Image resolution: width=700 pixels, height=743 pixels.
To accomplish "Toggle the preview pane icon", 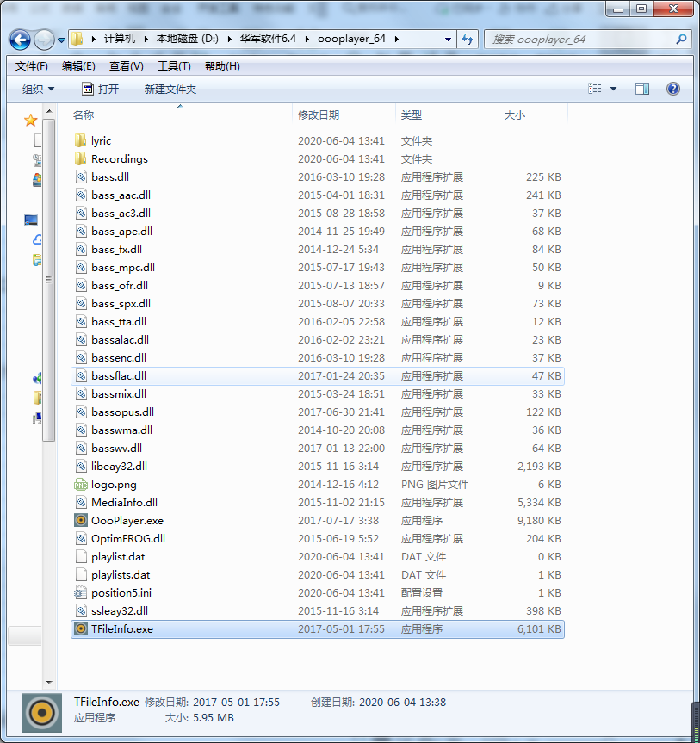I will (642, 89).
